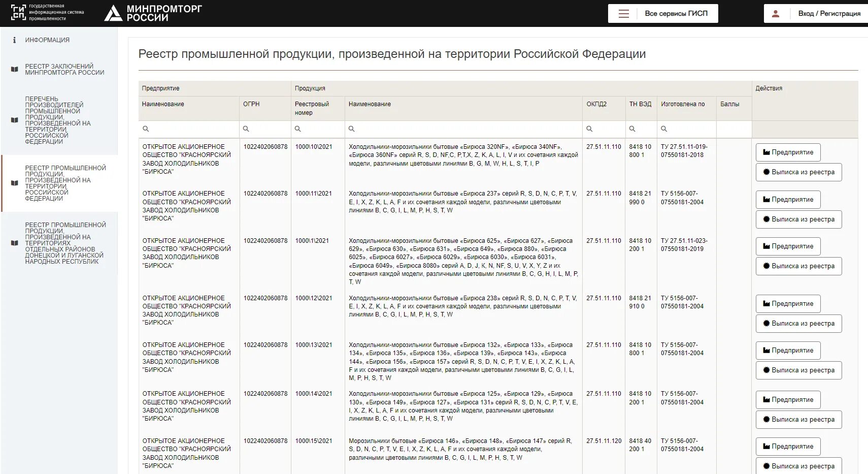
Task: Click search icon in ТН ВЭД filter
Action: (632, 129)
